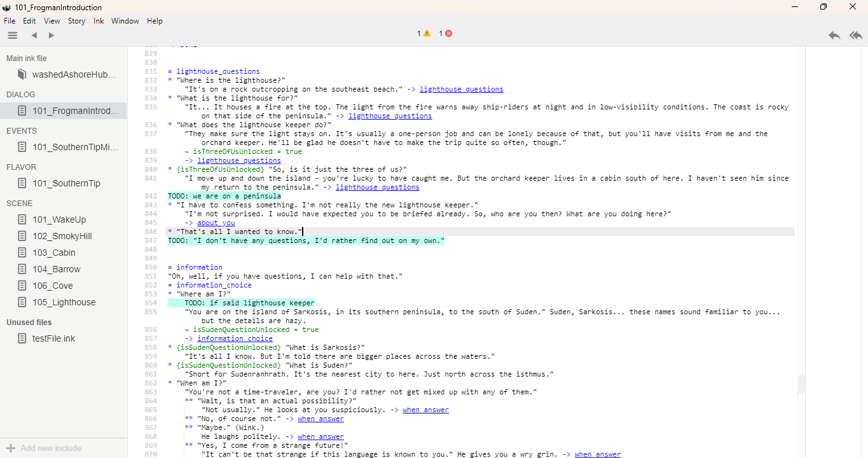This screenshot has height=458, width=868.
Task: Click the when_answer link on line 865
Action: [425, 410]
